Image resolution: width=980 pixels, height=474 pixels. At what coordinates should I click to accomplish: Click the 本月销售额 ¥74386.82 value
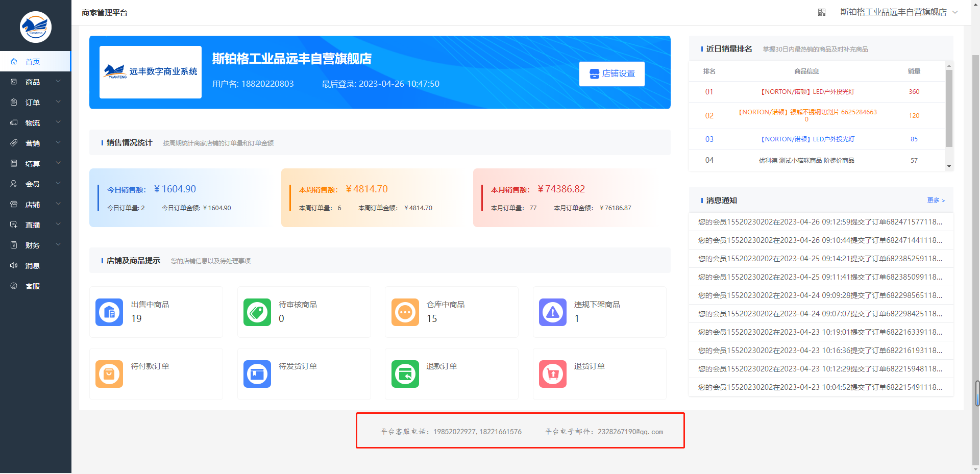[561, 189]
